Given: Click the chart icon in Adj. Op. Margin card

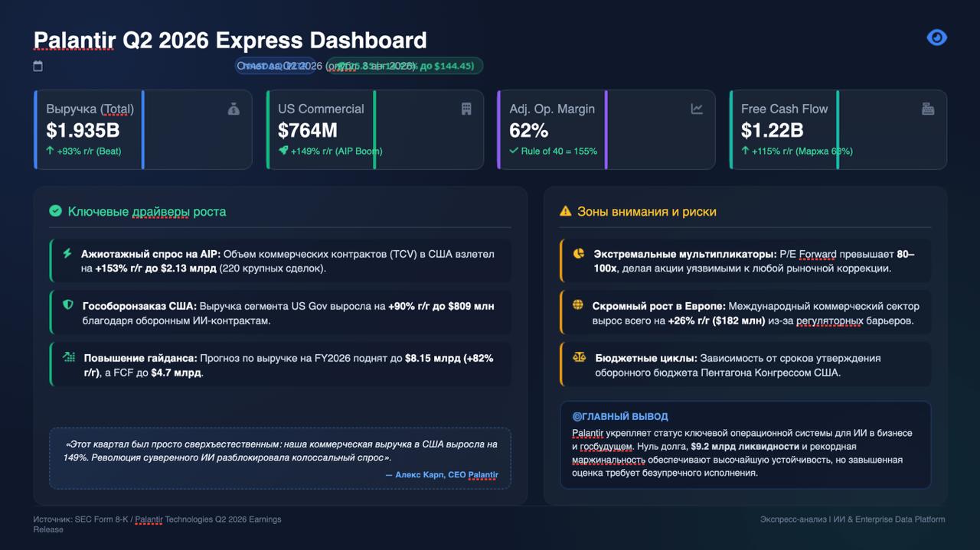Looking at the screenshot, I should pyautogui.click(x=697, y=109).
